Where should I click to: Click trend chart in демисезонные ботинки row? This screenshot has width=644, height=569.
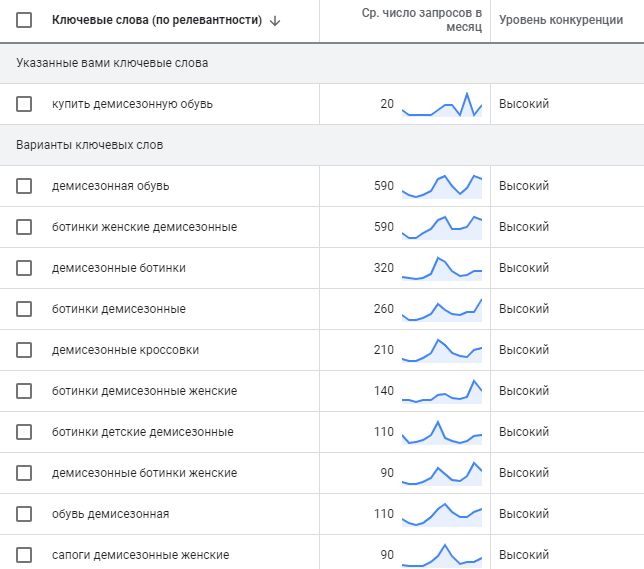442,268
